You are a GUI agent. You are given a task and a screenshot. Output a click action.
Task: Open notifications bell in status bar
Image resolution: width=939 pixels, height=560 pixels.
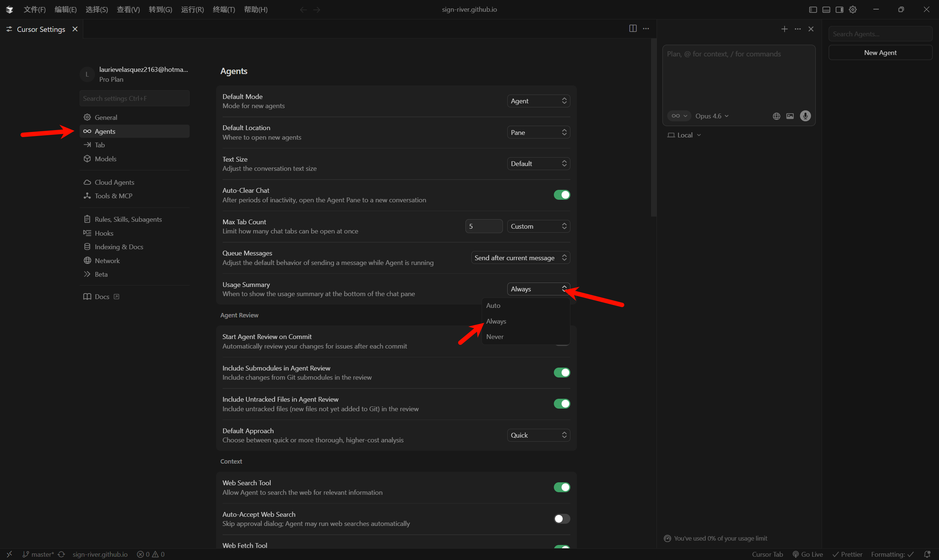tap(927, 555)
